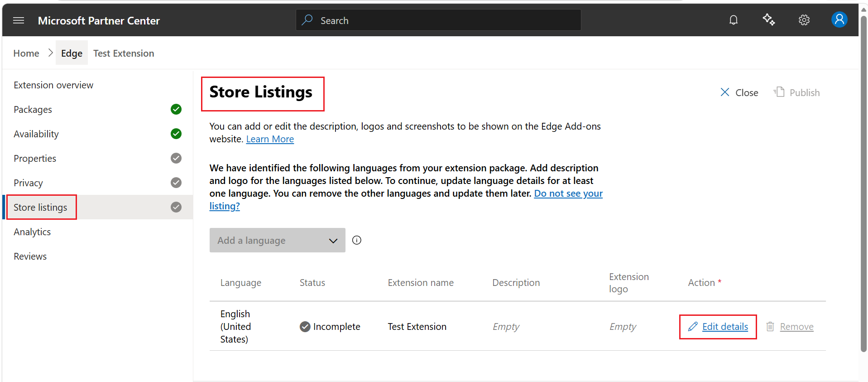Screen dimensions: 868x382
Task: Click the Edit details link
Action: (725, 327)
